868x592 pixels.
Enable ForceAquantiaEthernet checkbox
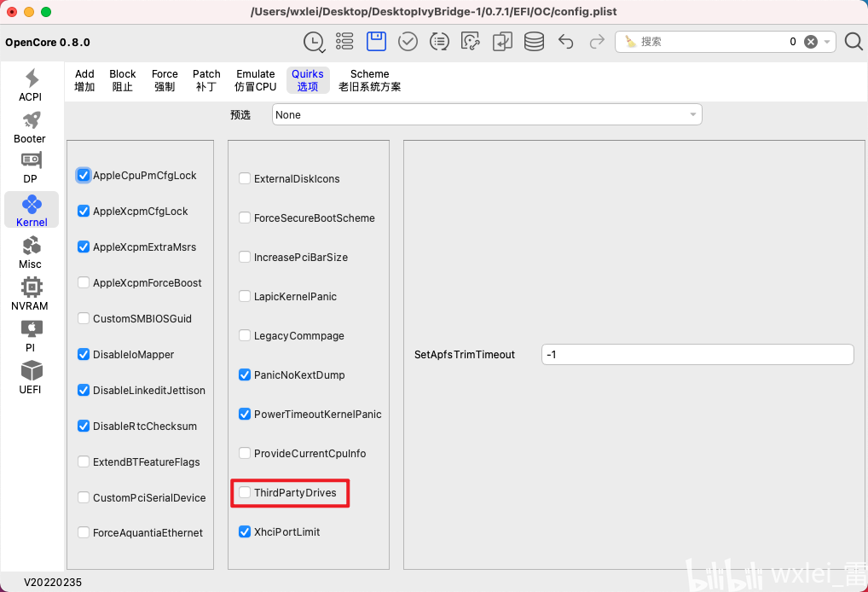[84, 533]
